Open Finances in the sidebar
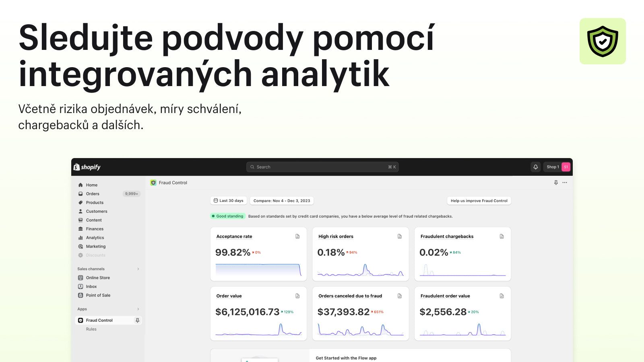This screenshot has width=644, height=362. coord(95,229)
